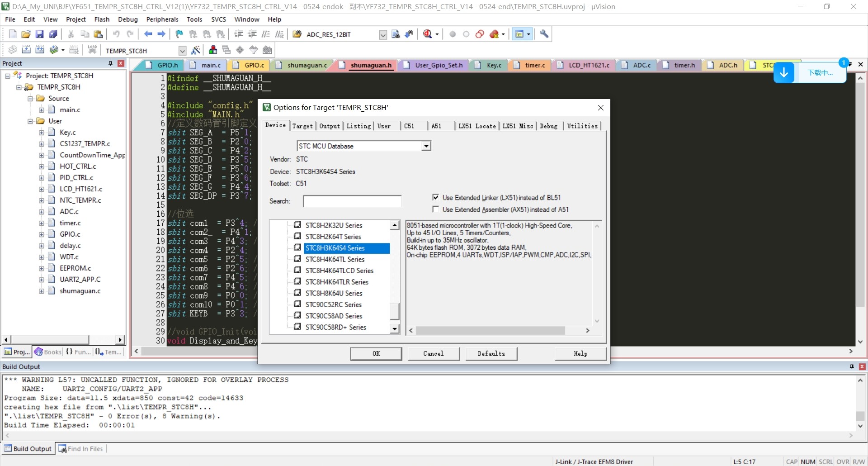The width and height of the screenshot is (868, 466).
Task: Expand PID_CTRL.c tree node
Action: [x=42, y=178]
